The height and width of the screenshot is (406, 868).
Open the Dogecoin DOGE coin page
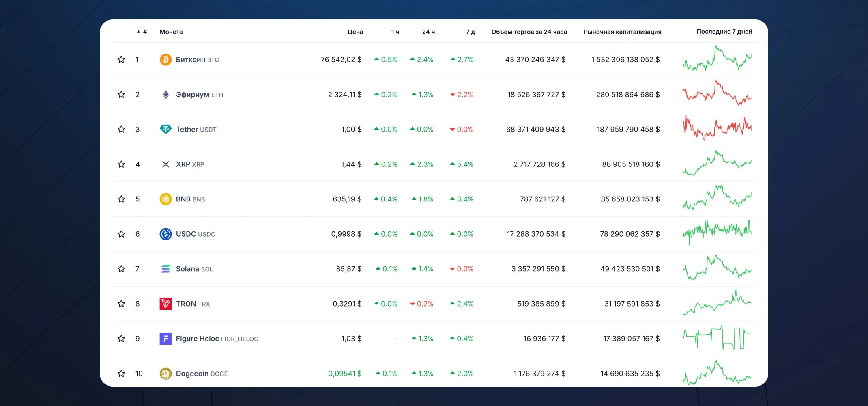click(x=202, y=374)
